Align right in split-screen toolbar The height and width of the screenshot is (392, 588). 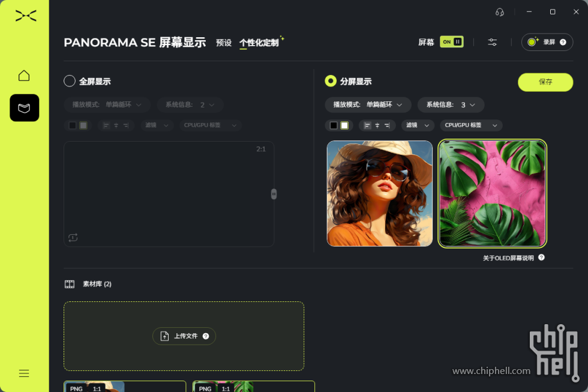[387, 125]
